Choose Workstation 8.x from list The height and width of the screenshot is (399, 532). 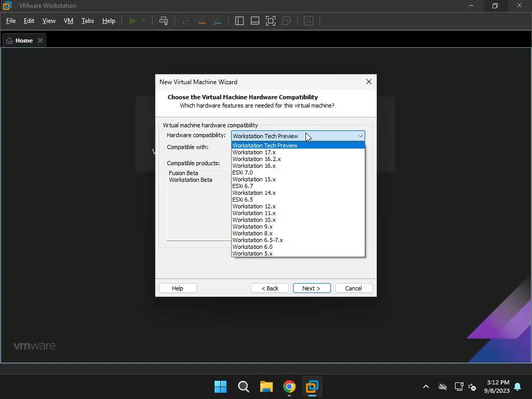tap(298, 234)
